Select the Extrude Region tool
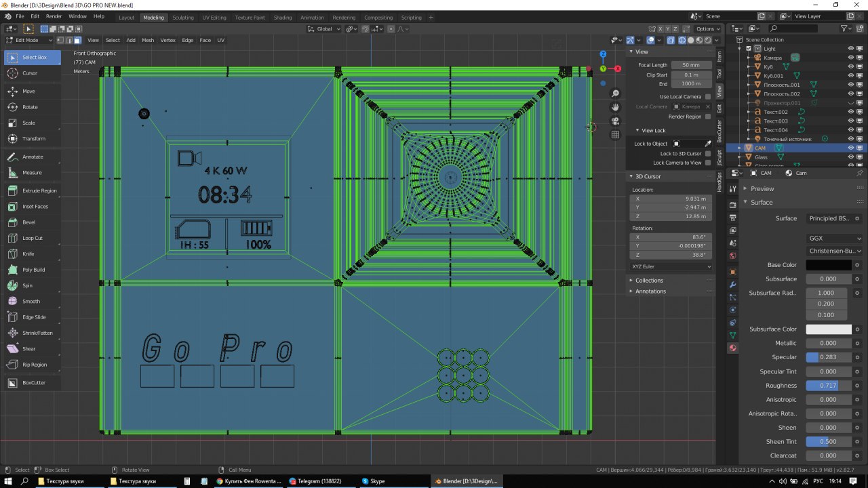Screen dimensions: 868x488 point(32,190)
